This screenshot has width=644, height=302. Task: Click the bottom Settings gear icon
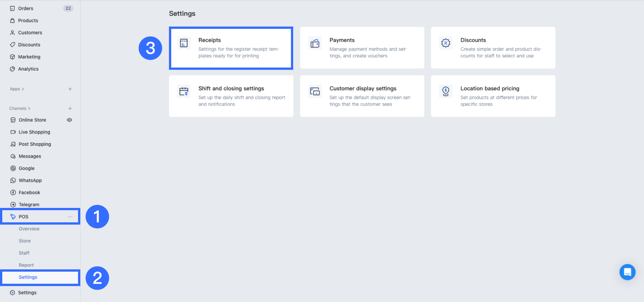pos(13,293)
